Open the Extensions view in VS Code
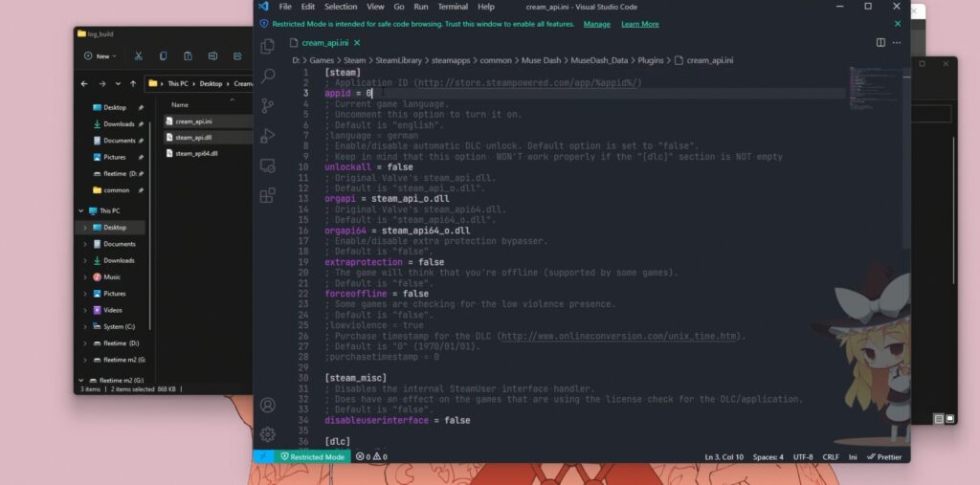The height and width of the screenshot is (485, 980). coord(268,195)
